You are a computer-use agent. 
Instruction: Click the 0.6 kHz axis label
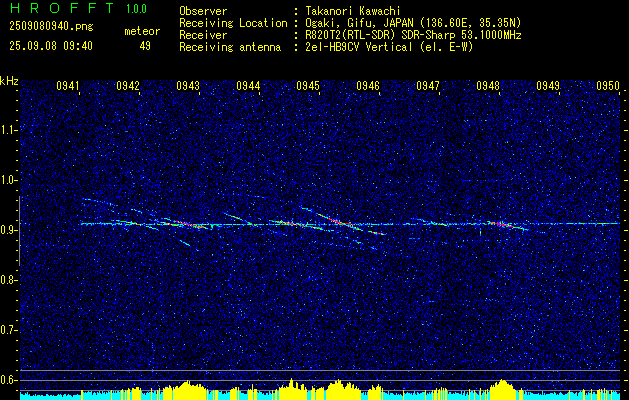pyautogui.click(x=9, y=380)
